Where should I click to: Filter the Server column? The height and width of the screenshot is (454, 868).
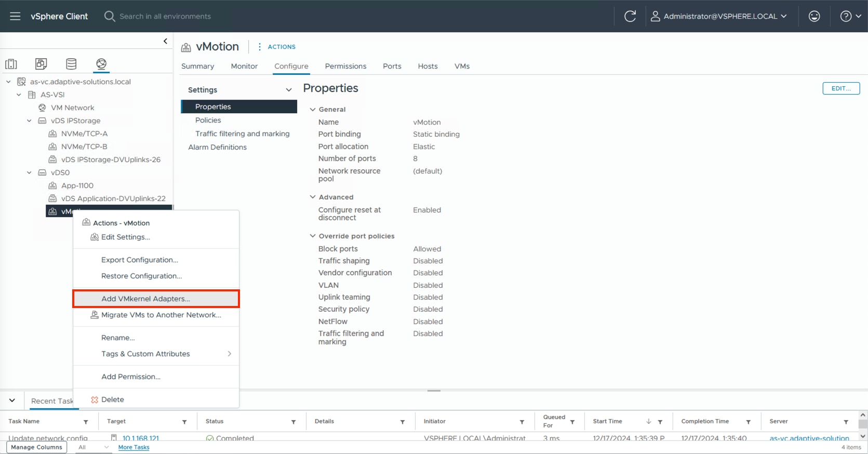pyautogui.click(x=846, y=422)
